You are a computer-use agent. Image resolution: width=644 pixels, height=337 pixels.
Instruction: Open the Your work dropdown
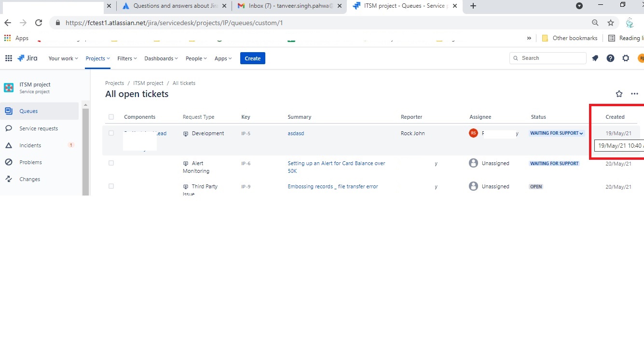pos(63,58)
